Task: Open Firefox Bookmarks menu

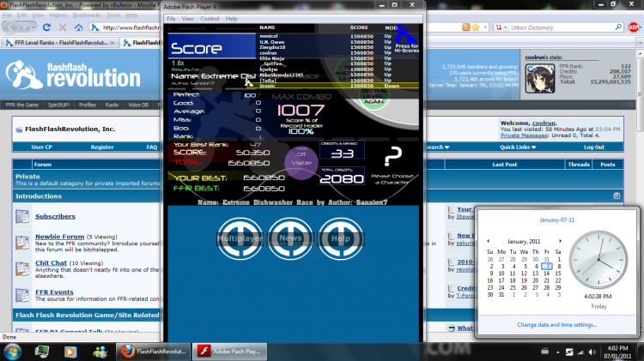Action: point(87,15)
